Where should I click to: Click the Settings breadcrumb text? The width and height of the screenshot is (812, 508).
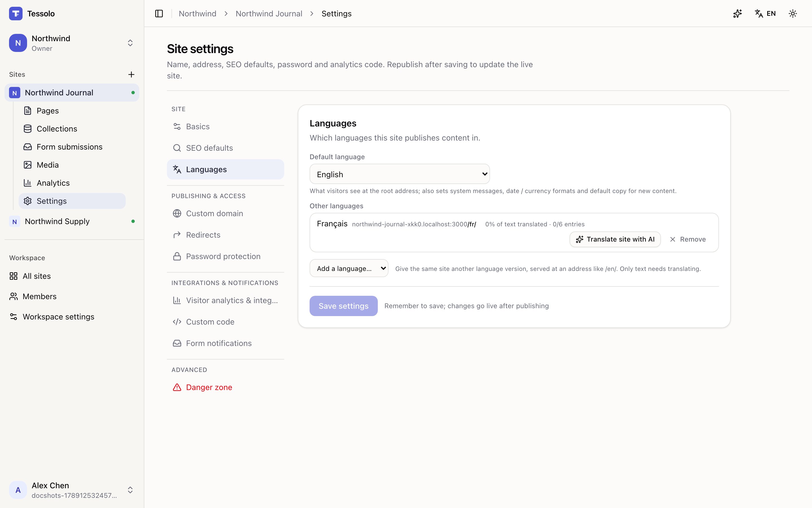pos(337,14)
